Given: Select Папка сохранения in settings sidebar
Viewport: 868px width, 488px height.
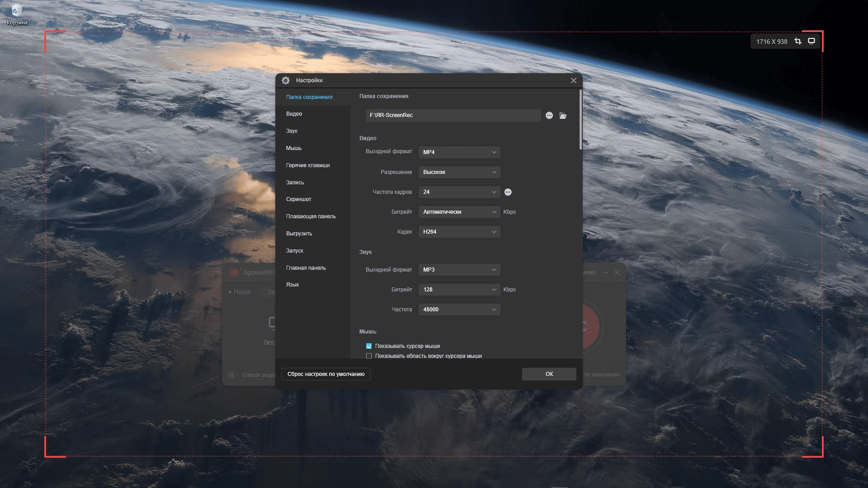Looking at the screenshot, I should tap(312, 97).
